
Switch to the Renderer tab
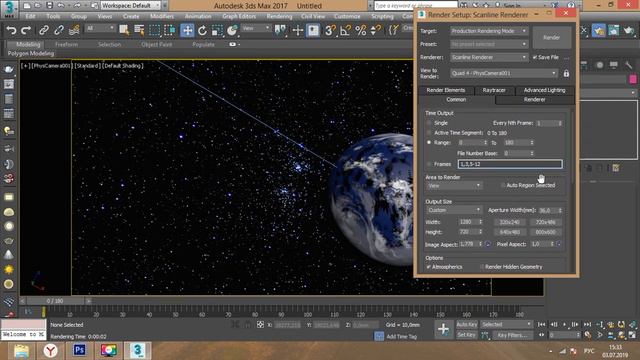534,100
